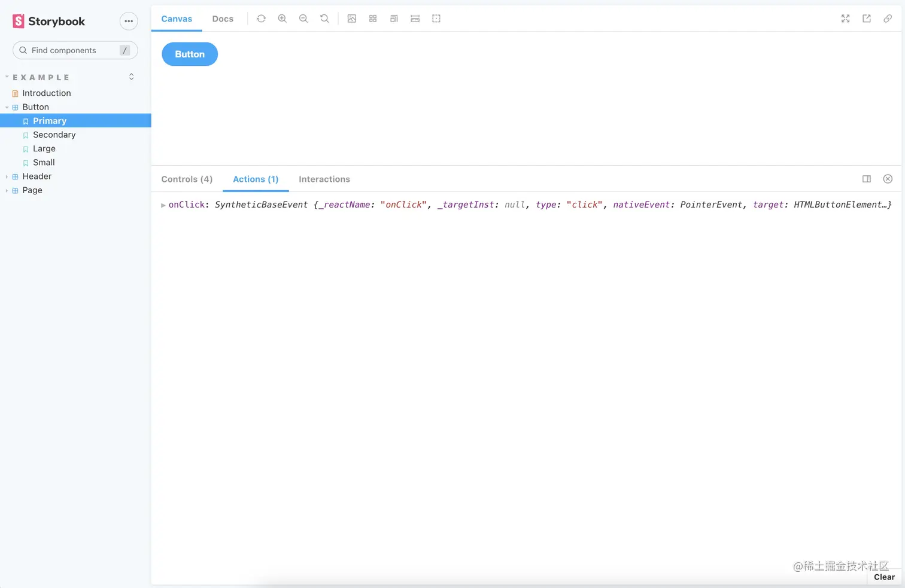Switch to the Docs tab
The height and width of the screenshot is (588, 905).
tap(223, 19)
